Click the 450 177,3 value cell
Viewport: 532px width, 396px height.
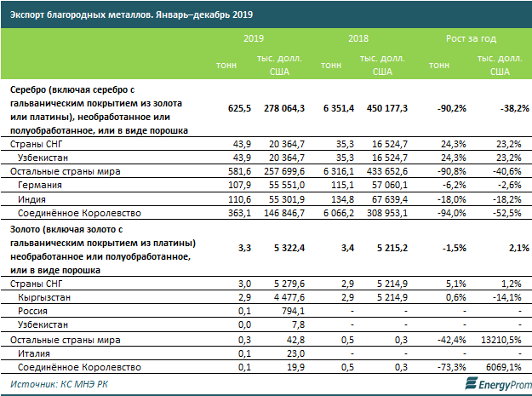point(384,109)
